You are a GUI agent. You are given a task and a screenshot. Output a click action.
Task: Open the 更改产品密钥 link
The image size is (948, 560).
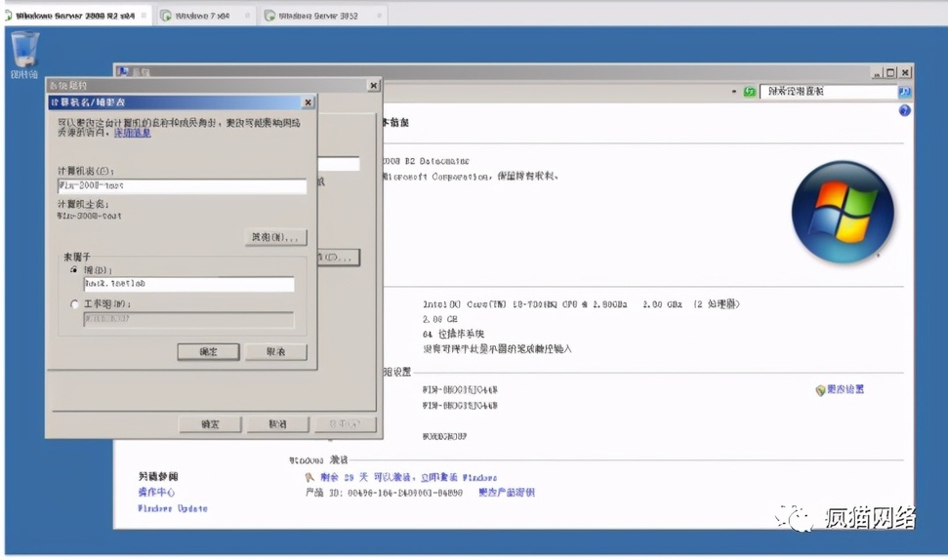pyautogui.click(x=507, y=493)
